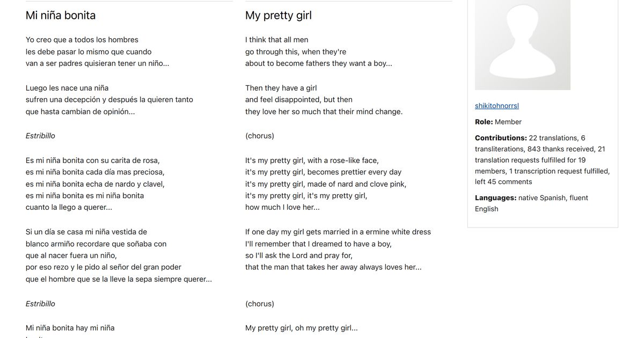Click the 'Mi niña bonita' Spanish title heading
This screenshot has height=338, width=644.
point(61,16)
